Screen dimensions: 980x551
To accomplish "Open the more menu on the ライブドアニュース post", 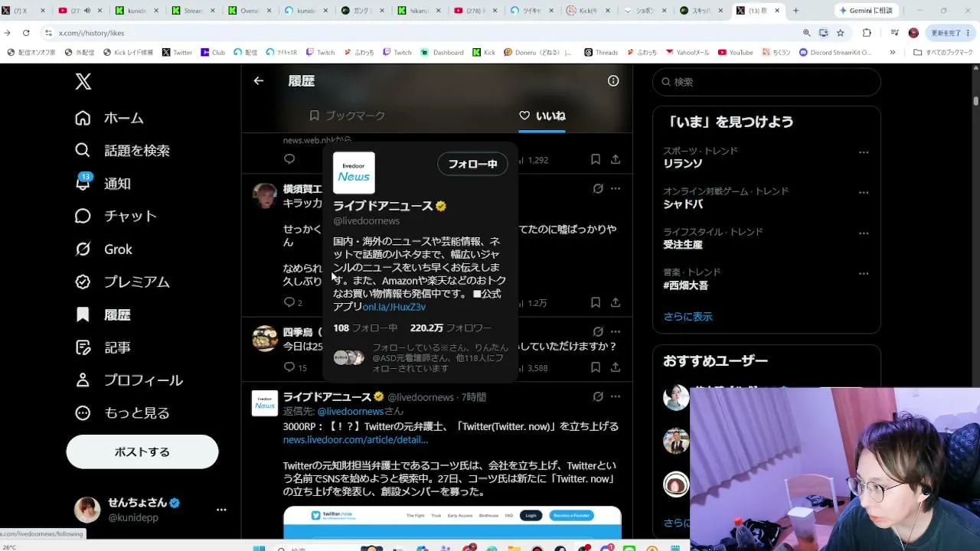I will [616, 397].
